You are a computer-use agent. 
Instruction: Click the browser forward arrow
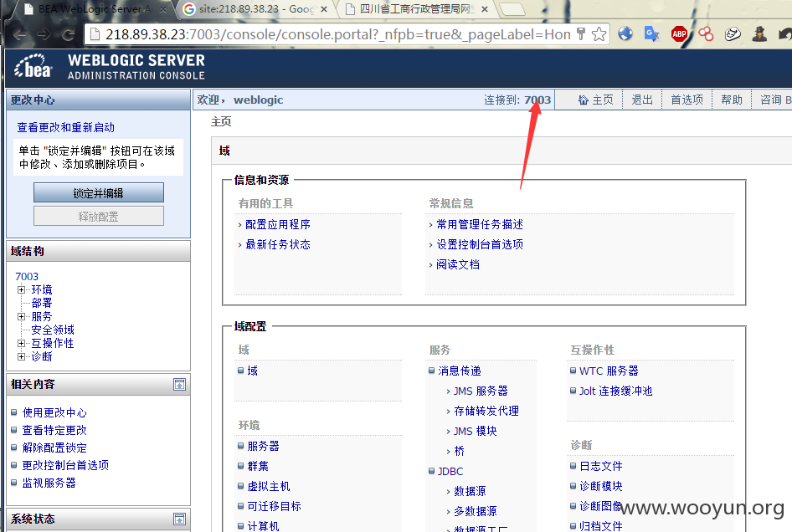(44, 34)
